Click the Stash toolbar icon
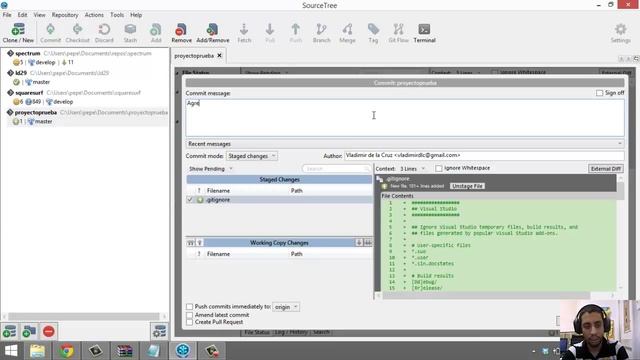 click(130, 33)
